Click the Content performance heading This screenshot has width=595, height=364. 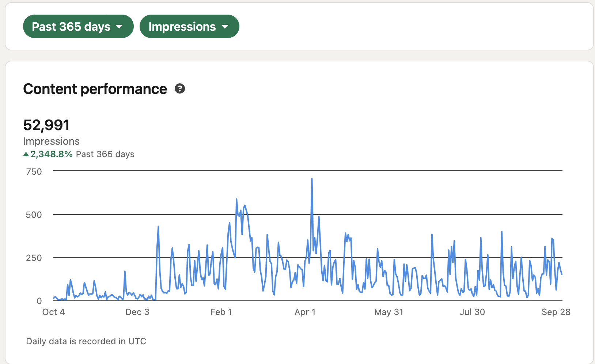point(95,89)
